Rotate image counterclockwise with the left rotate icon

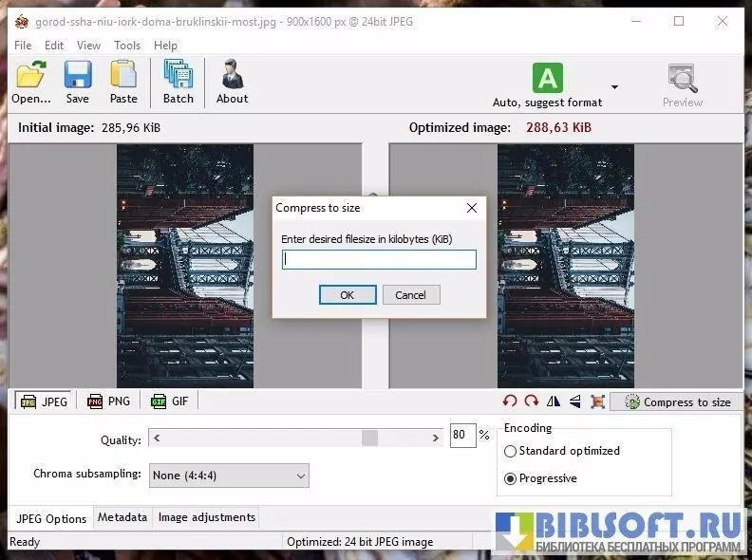[511, 401]
